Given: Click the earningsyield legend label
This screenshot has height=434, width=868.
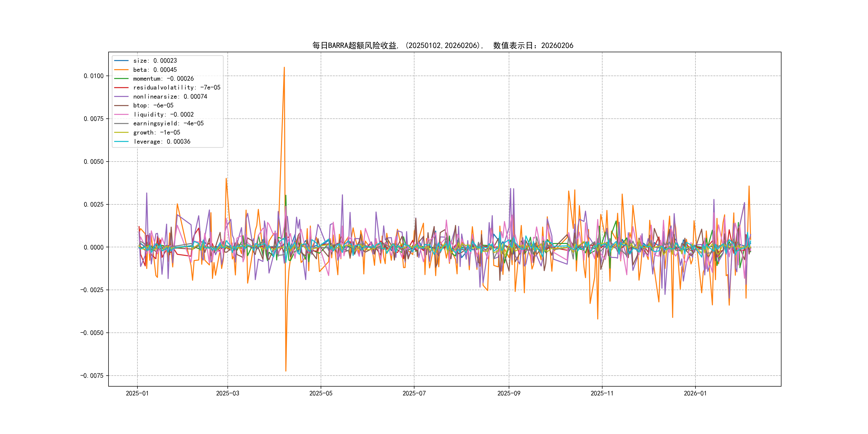Looking at the screenshot, I should coord(168,124).
